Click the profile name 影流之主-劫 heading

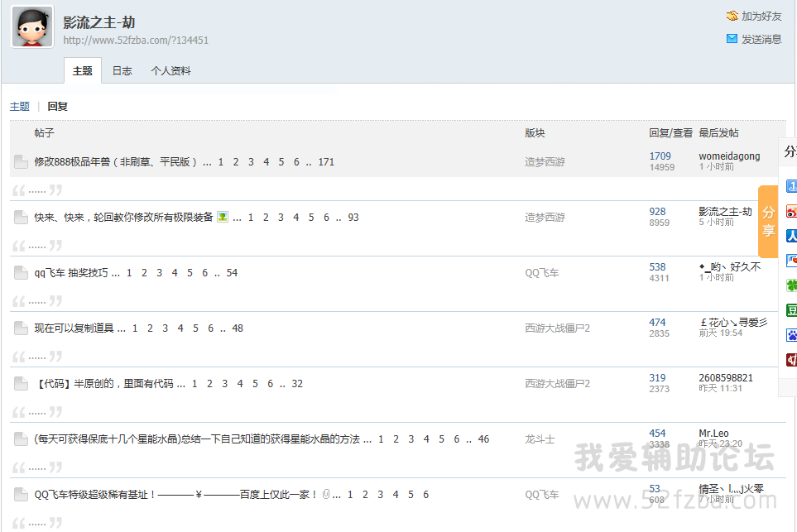point(99,22)
